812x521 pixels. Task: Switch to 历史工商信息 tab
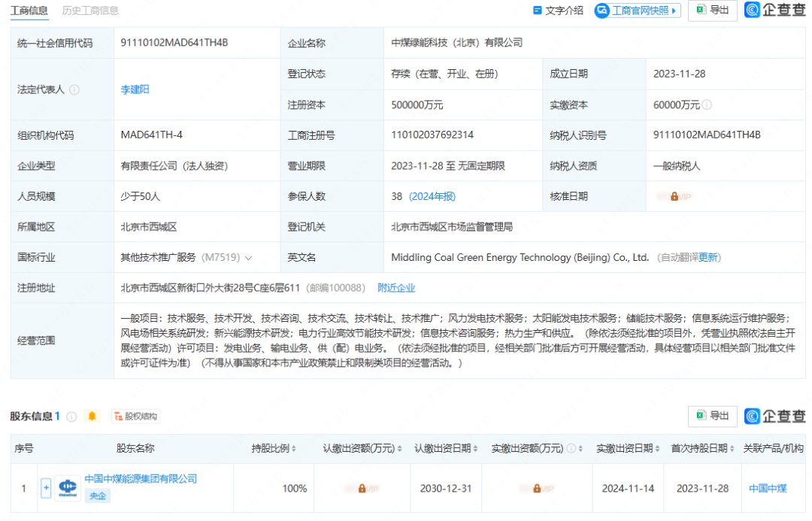tap(90, 11)
